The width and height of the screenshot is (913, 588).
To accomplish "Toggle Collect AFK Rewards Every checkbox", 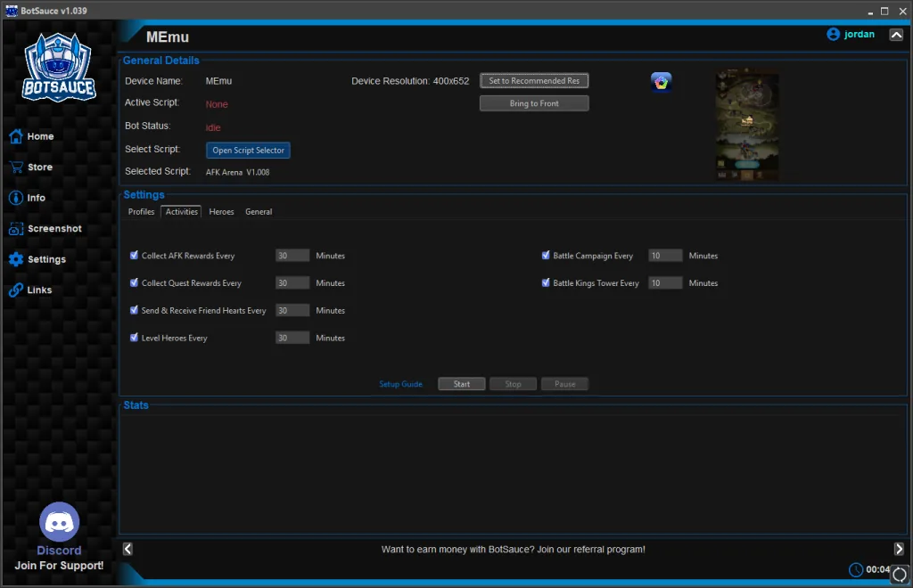I will 134,256.
